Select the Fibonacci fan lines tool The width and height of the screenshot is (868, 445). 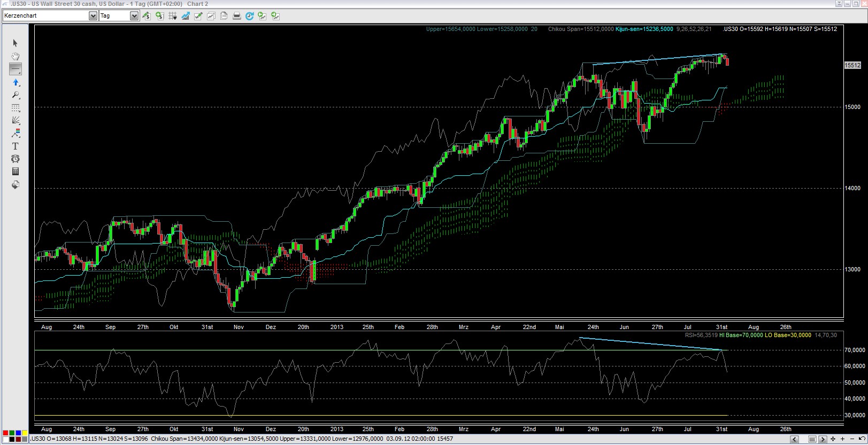point(15,121)
